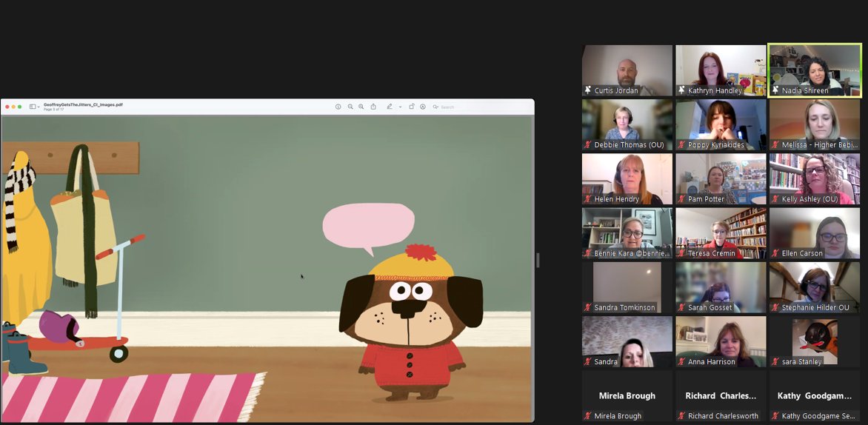The height and width of the screenshot is (425, 868).
Task: Select the pin icon on Kathryn Handley
Action: (681, 90)
